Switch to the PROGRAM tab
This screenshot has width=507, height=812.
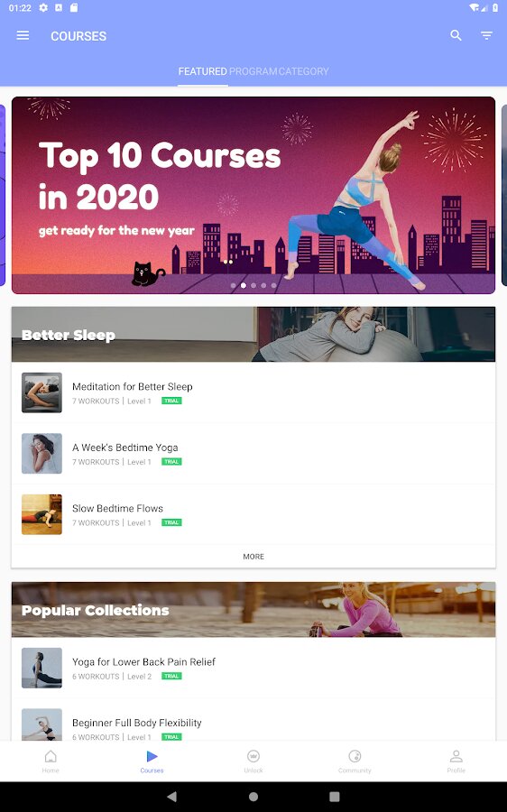253,71
